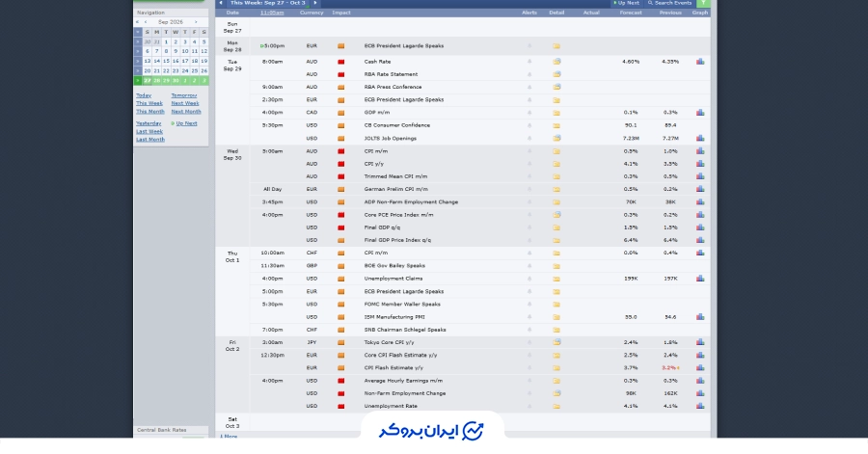Open the RBA Rate Statement event name
Screen dimensions: 868x454
(391, 74)
